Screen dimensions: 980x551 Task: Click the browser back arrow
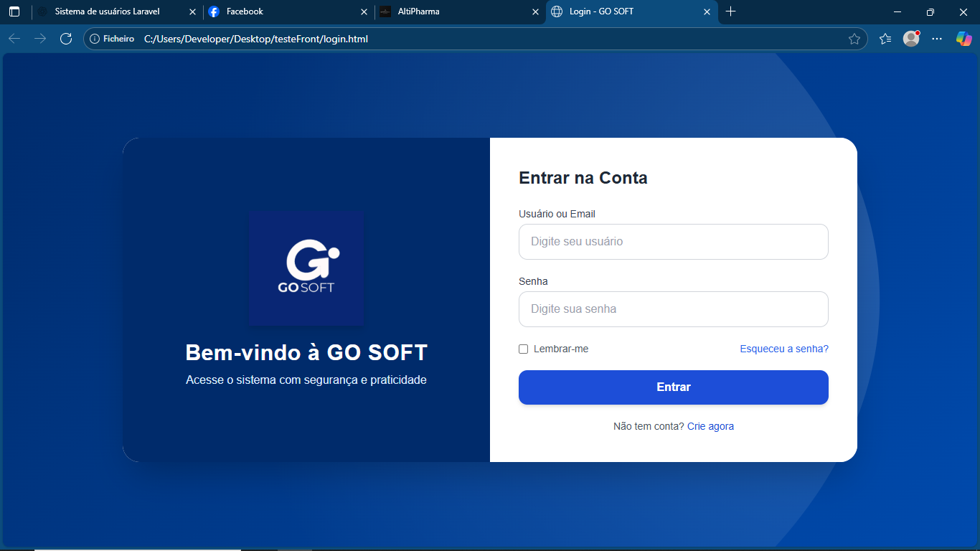pos(14,39)
